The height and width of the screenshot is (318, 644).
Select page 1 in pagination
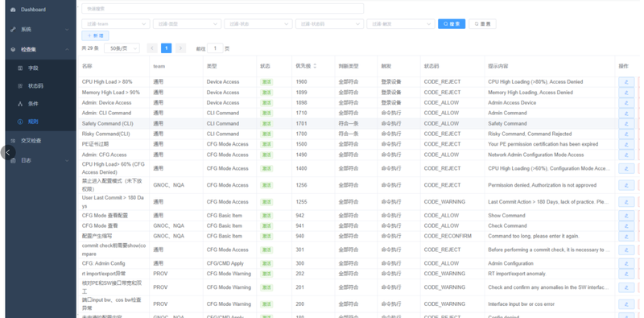[x=167, y=48]
